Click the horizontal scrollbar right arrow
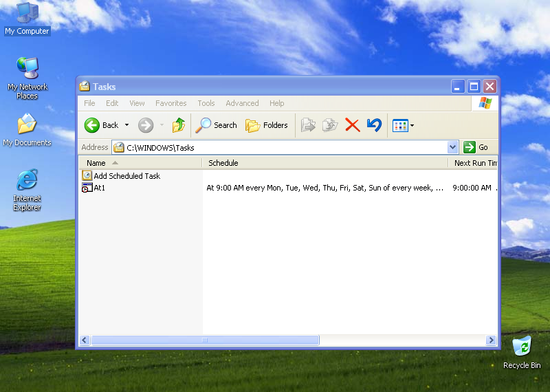Image resolution: width=550 pixels, height=392 pixels. 491,340
